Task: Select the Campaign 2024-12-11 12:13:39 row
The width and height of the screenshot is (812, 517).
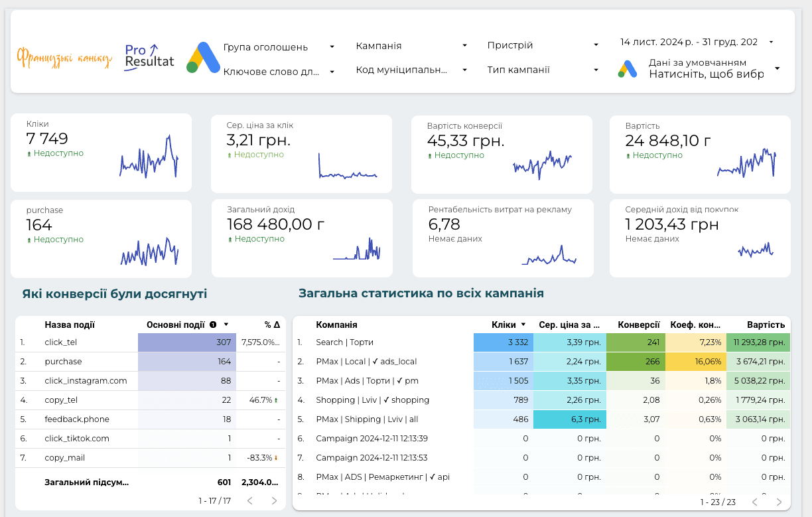Action: click(541, 439)
